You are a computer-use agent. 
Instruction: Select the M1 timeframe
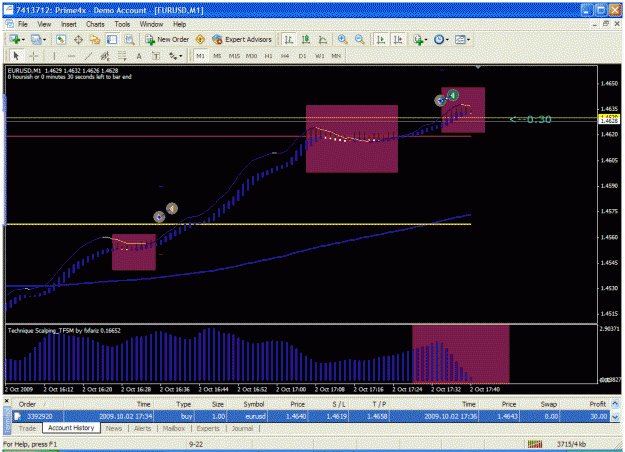coord(200,56)
